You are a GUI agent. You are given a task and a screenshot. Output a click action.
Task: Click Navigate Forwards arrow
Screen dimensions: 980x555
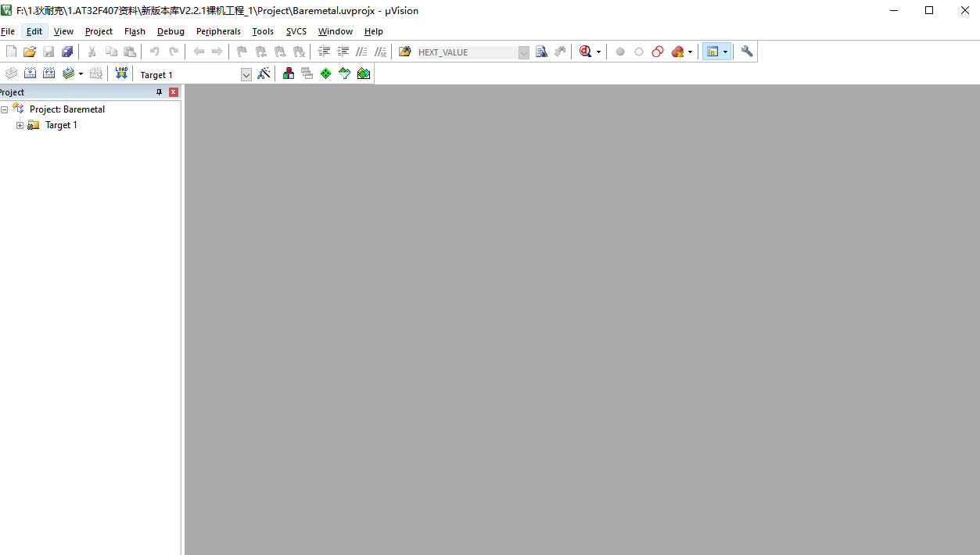[217, 52]
